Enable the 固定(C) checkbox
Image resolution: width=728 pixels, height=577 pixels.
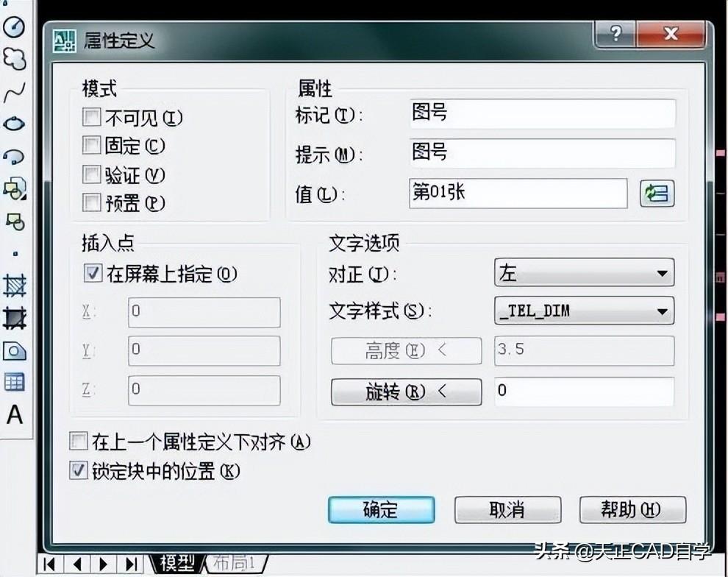pyautogui.click(x=91, y=146)
